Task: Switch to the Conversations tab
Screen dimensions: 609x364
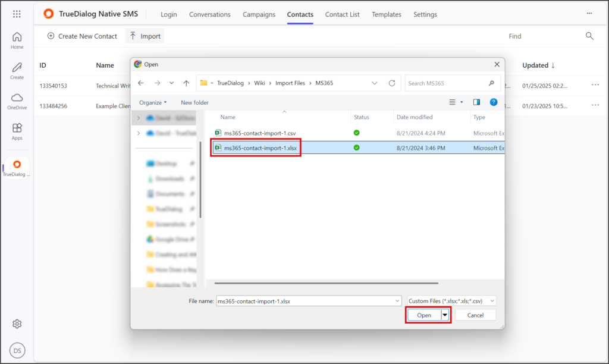Action: point(210,14)
